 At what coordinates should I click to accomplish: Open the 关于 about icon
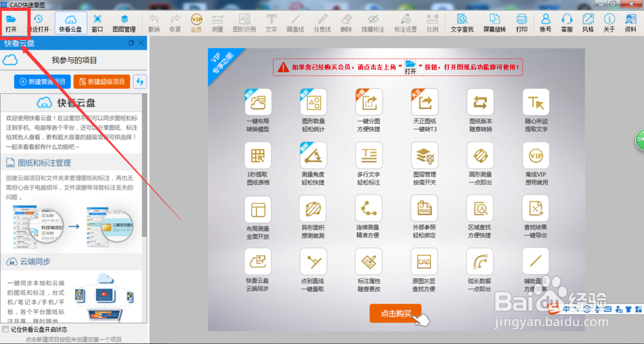[609, 19]
